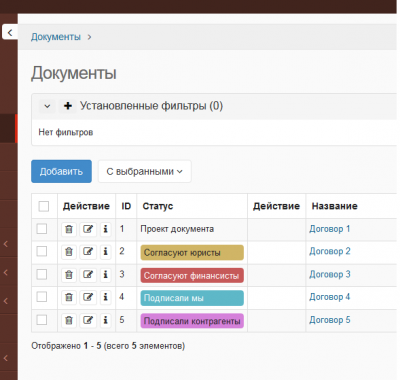Click the yellow 'Согласуют юристы' status badge

point(192,252)
